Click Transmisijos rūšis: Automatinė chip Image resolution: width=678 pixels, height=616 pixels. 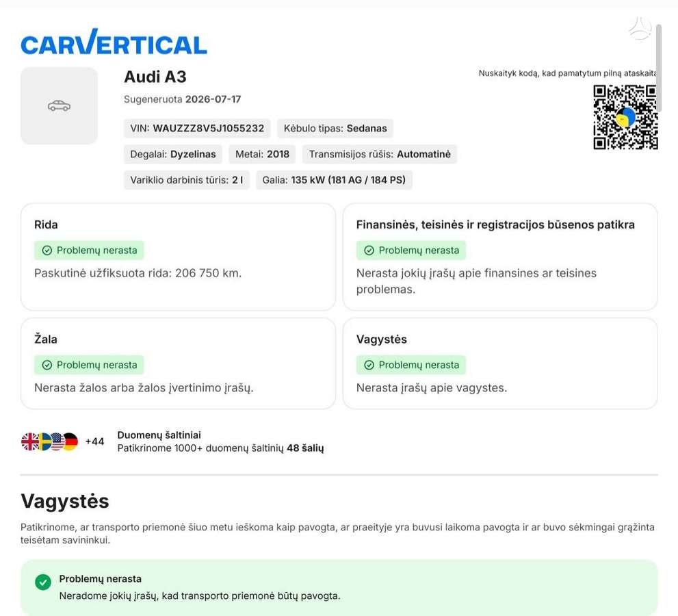click(x=380, y=154)
